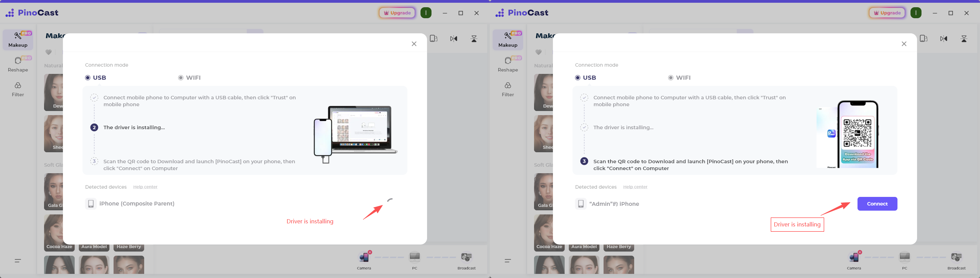The image size is (980, 278).
Task: Click the phone device icon in left window
Action: (91, 203)
